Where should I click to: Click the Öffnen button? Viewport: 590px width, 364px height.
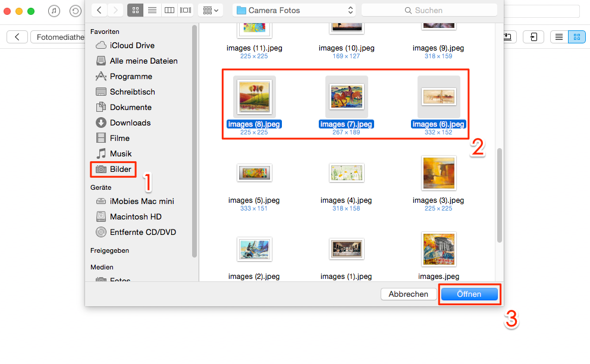pos(469,294)
